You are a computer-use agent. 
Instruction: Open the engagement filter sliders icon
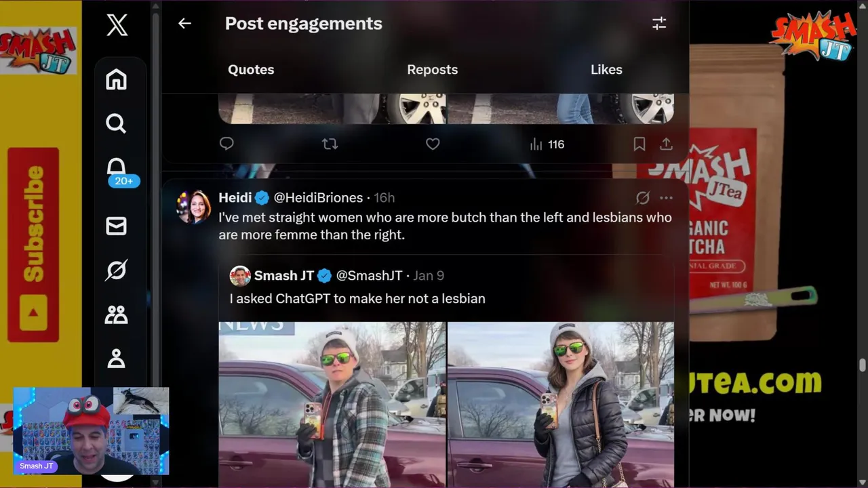click(659, 24)
